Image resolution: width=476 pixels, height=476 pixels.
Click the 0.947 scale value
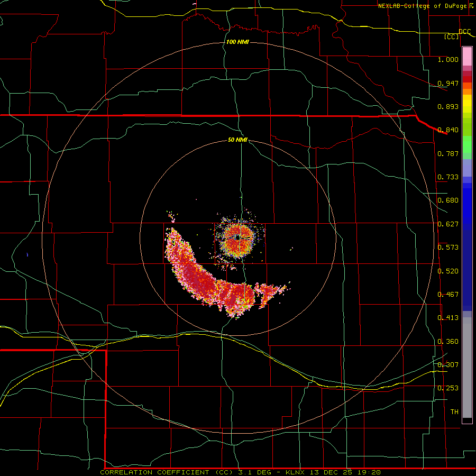click(448, 83)
